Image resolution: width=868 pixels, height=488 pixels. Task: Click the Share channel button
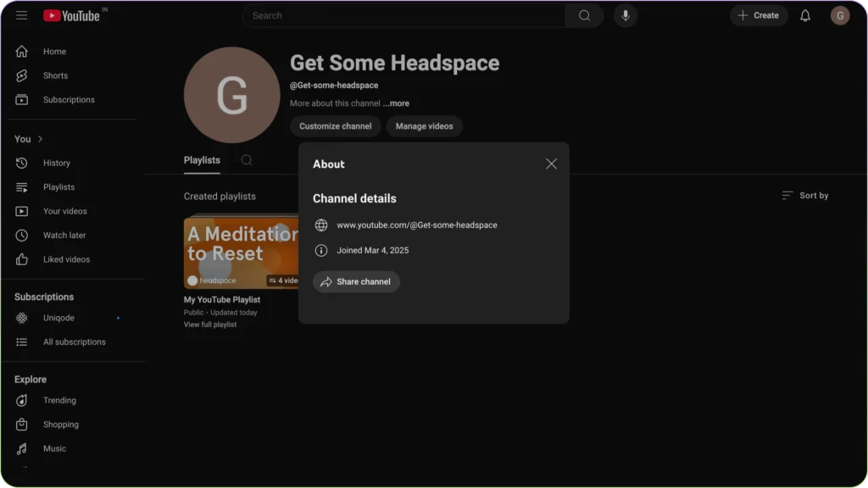coord(356,282)
